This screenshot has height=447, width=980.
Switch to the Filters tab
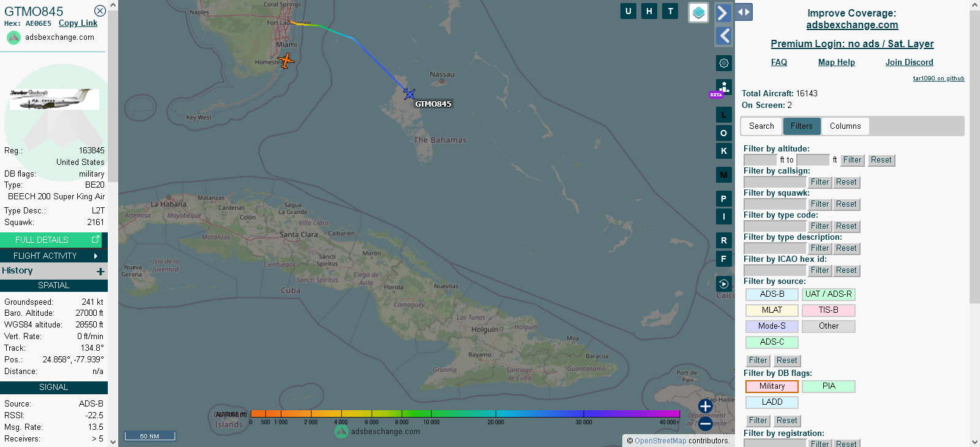pyautogui.click(x=801, y=126)
